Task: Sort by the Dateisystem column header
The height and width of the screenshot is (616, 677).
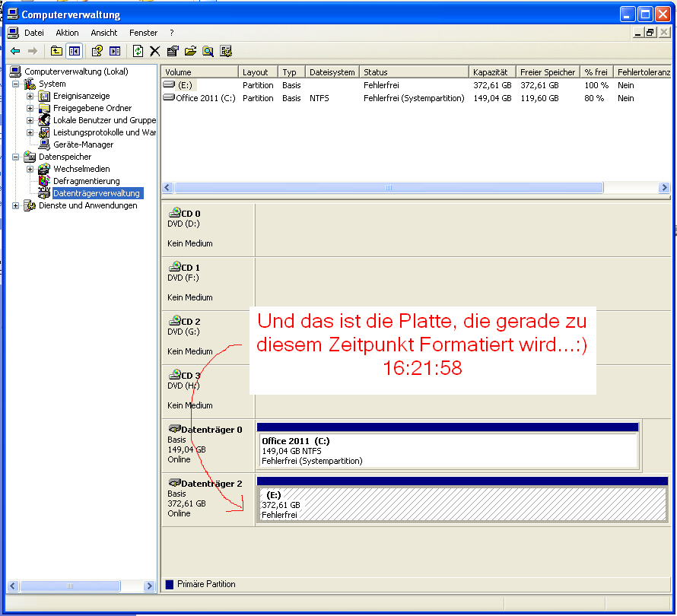Action: [332, 71]
